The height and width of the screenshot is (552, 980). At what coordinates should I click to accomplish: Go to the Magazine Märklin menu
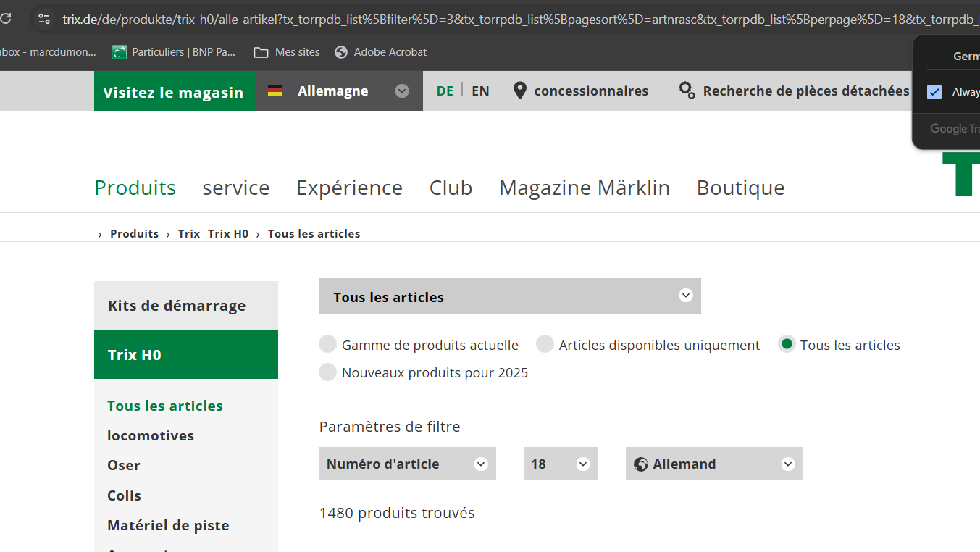[x=584, y=188]
